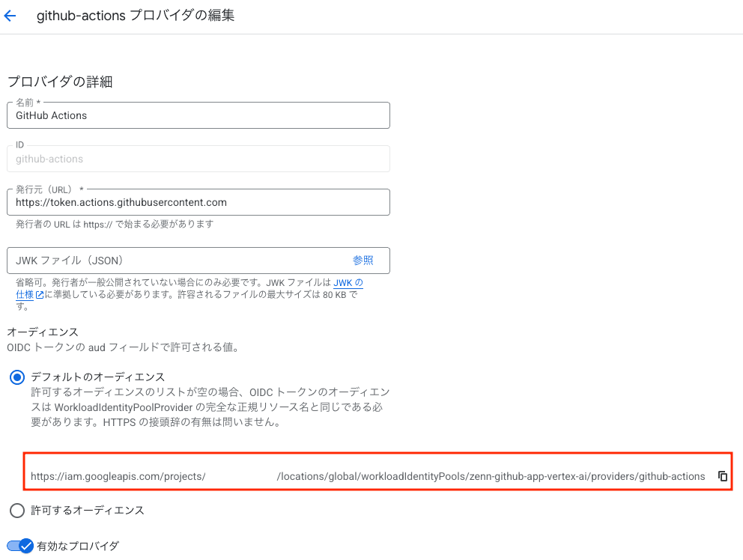Viewport: 743px width, 560px height.
Task: Click the プロバイダの詳細 heading
Action: click(x=60, y=82)
